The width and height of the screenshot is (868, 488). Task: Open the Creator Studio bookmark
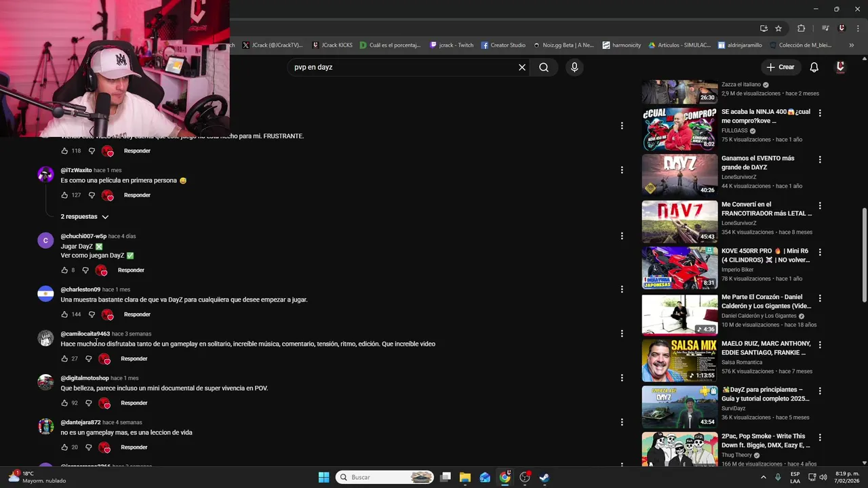[x=503, y=45]
